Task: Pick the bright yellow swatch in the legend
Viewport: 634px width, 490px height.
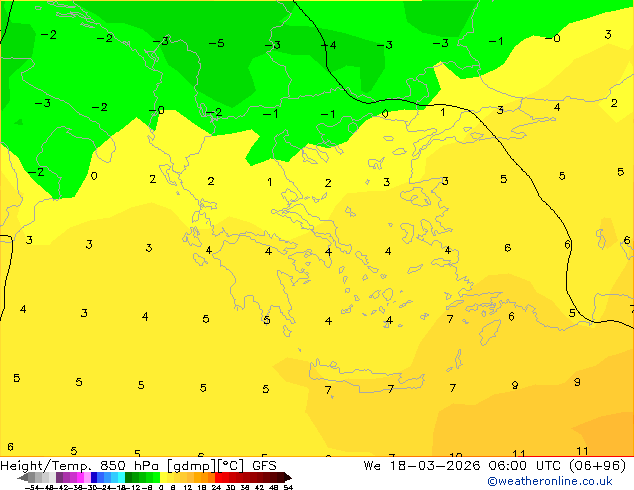Action: click(163, 477)
